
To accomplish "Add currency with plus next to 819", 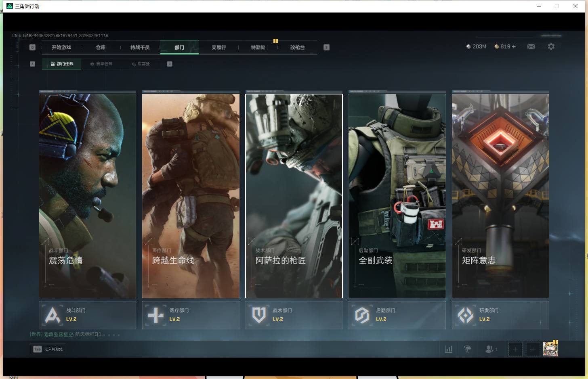I will click(514, 47).
